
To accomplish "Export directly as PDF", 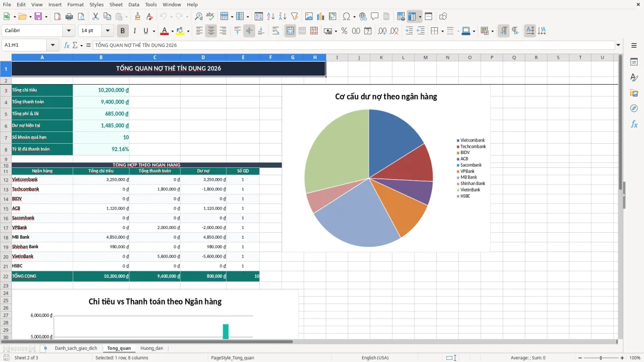I will click(x=57, y=17).
